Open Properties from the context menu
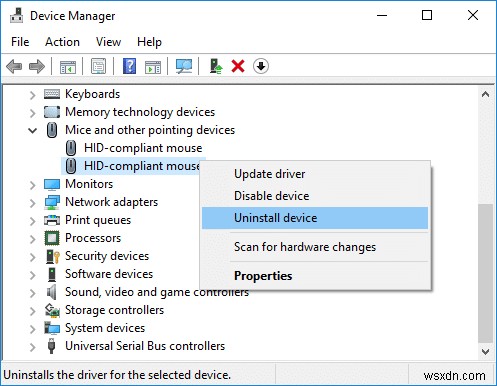 (x=315, y=276)
